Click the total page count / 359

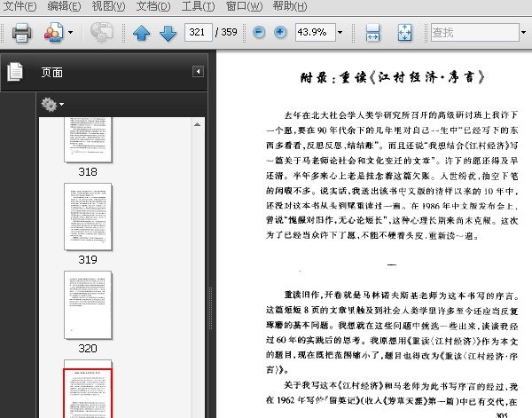226,32
